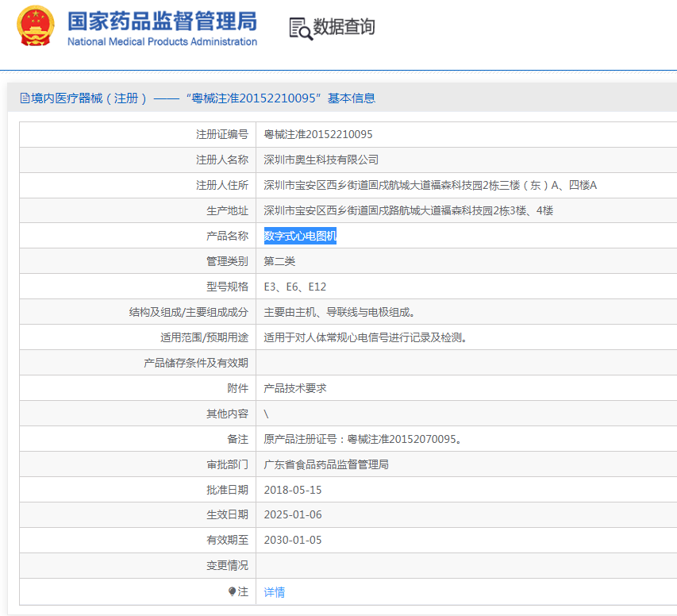Click the backslash value in 其他内容 row
The height and width of the screenshot is (616, 677).
[267, 414]
